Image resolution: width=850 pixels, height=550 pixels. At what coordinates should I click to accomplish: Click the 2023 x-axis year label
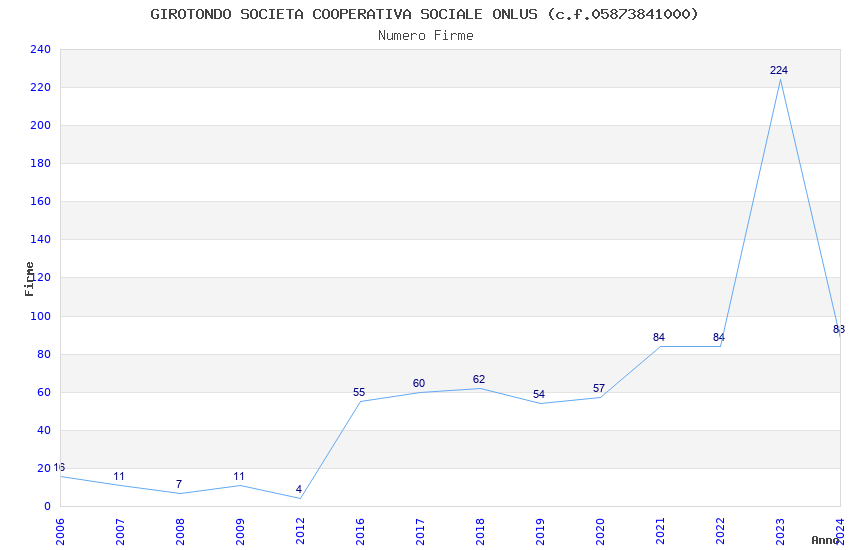780,532
